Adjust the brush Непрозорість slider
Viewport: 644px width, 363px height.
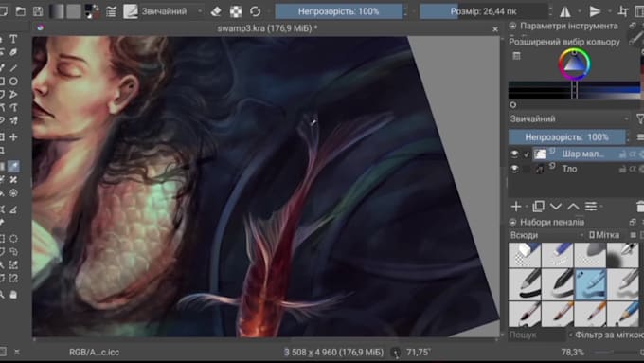point(339,11)
